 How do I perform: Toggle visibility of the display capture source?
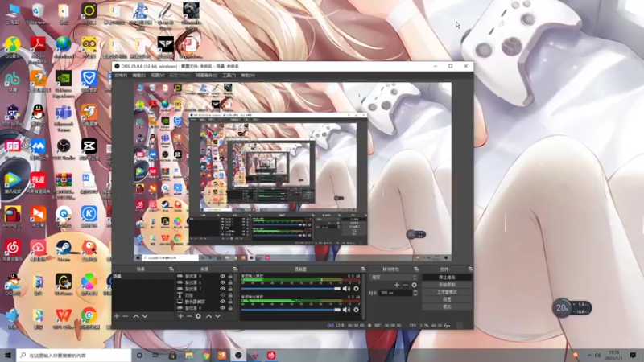click(x=223, y=301)
